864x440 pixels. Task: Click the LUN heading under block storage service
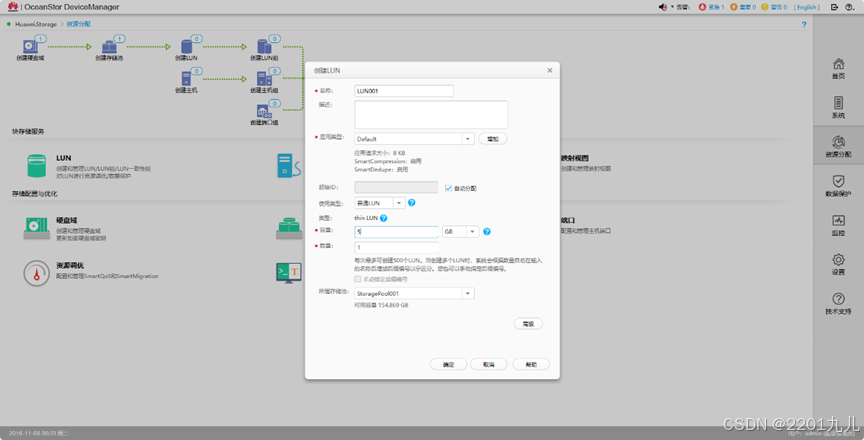[x=63, y=158]
